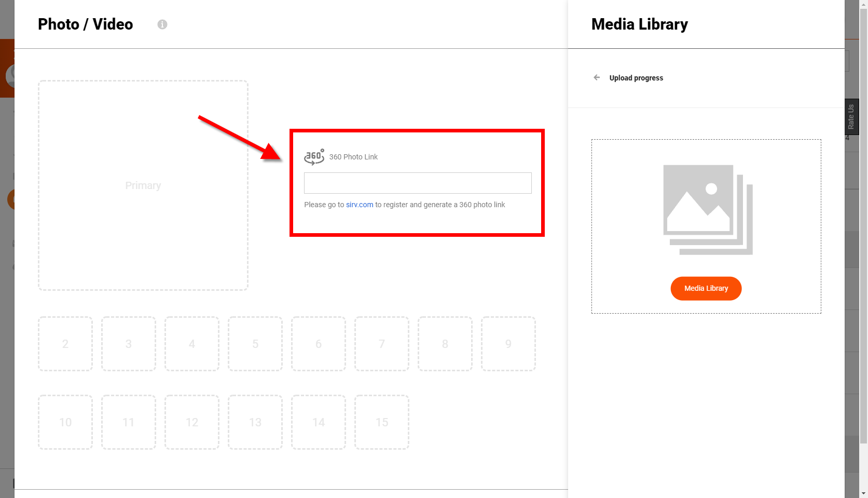
Task: Open the sirv.com link
Action: [360, 205]
